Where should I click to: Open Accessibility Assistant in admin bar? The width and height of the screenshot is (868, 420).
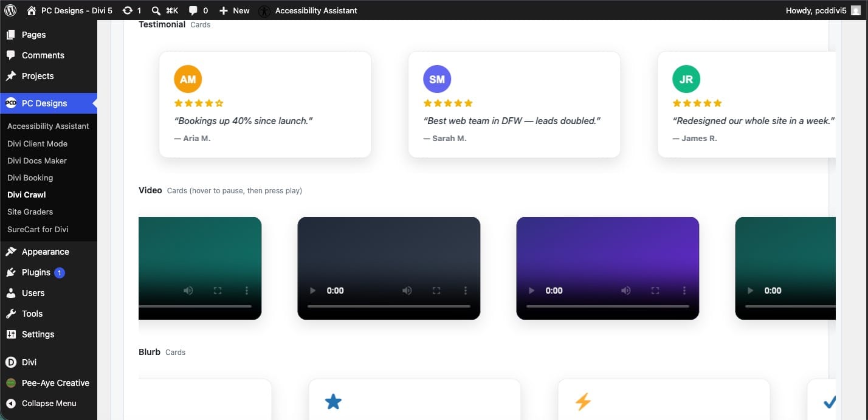pyautogui.click(x=308, y=10)
